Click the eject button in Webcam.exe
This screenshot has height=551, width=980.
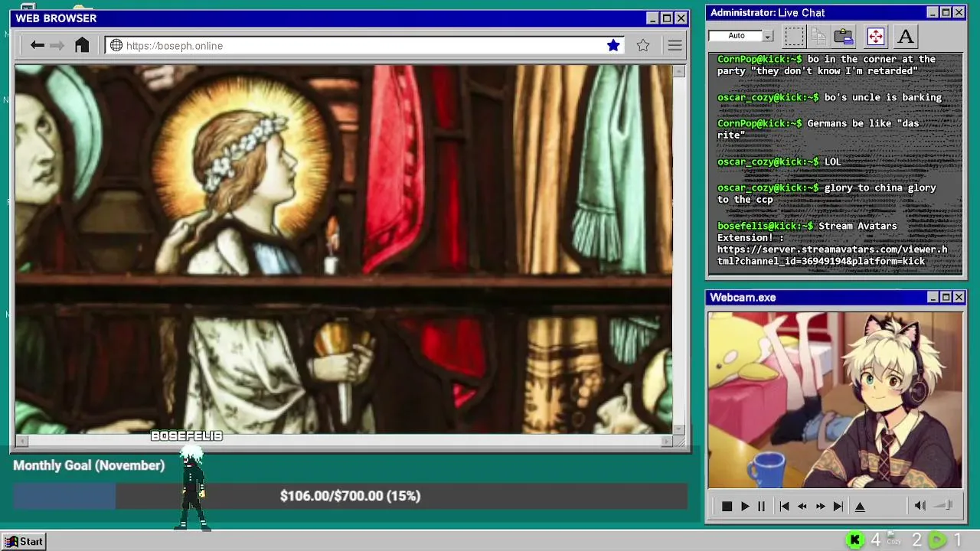tap(860, 506)
